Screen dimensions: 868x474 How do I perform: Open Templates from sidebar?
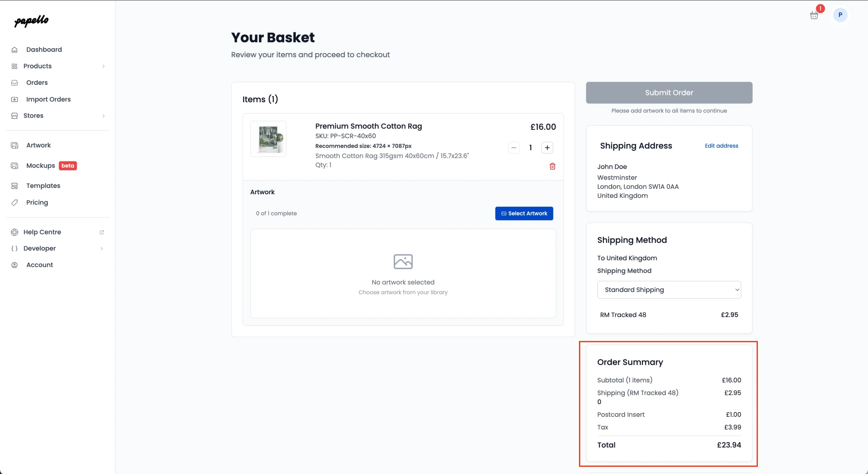(x=43, y=186)
